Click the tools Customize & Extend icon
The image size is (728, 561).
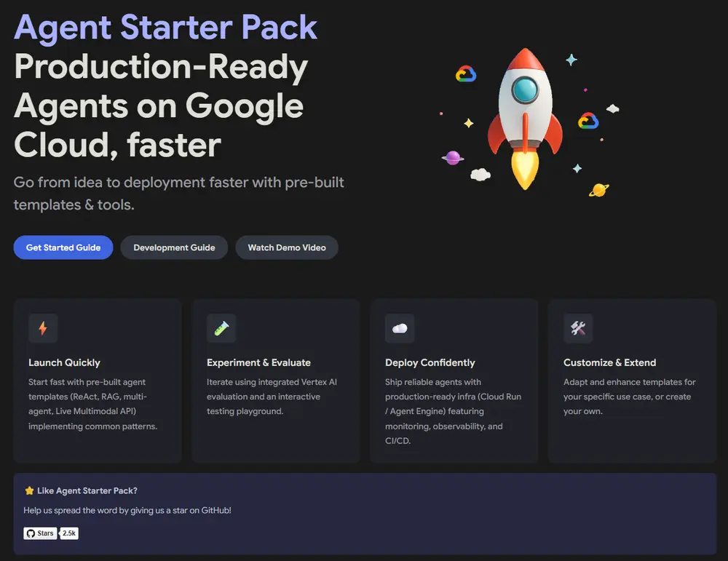(578, 329)
